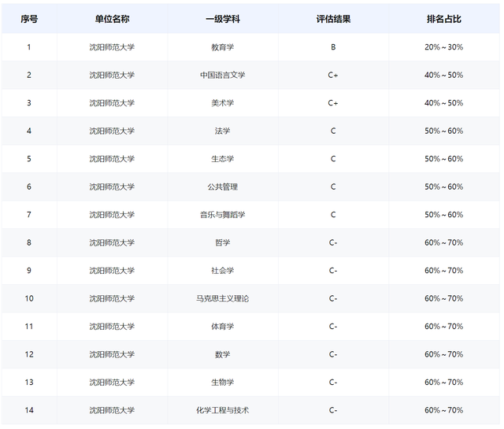
Task: Click the C- result in 生物学 row
Action: [333, 383]
